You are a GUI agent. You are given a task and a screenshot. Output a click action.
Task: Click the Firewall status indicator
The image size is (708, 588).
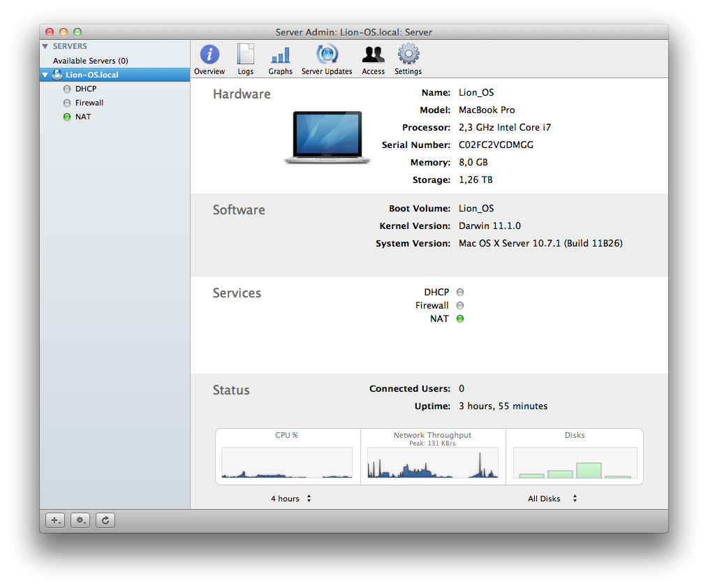tap(459, 305)
